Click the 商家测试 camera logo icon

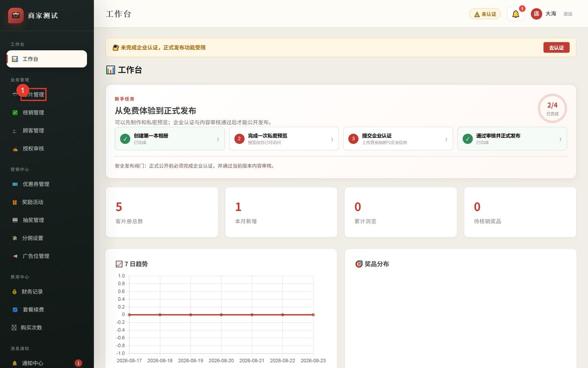click(16, 16)
